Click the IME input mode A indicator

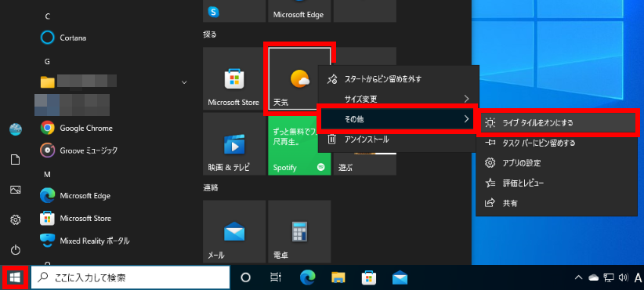(638, 278)
